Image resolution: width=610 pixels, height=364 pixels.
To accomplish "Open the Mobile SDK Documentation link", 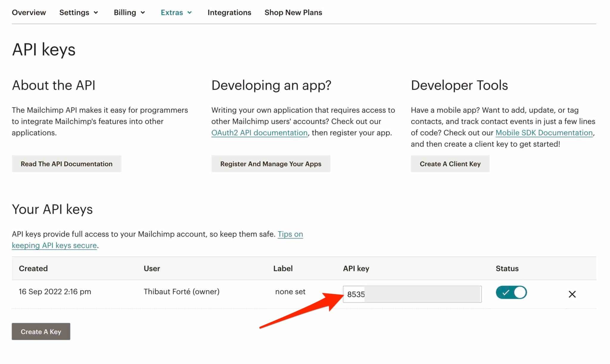I will click(x=544, y=133).
